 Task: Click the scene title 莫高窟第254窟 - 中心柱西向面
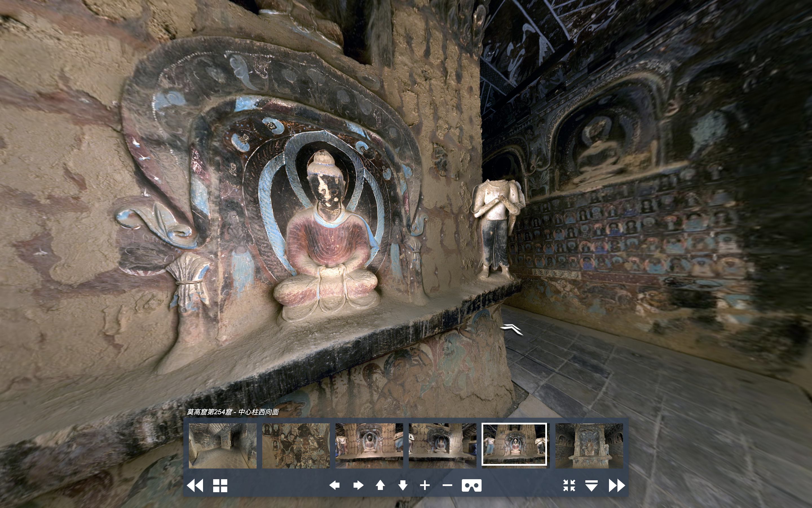233,412
